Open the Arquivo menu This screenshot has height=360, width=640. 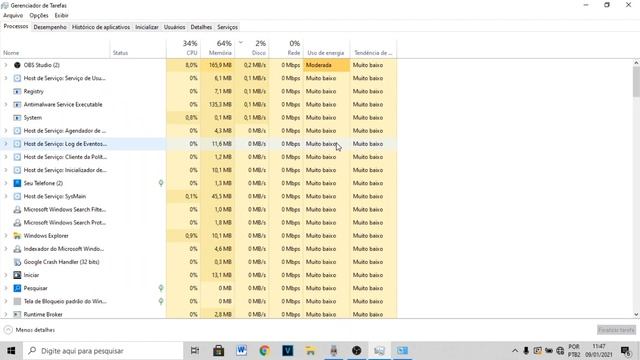pyautogui.click(x=13, y=16)
